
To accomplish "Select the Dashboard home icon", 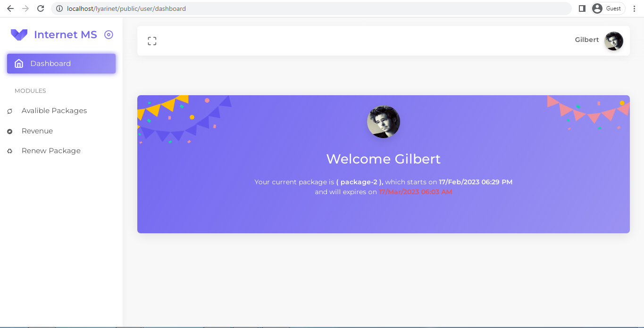I will [x=19, y=63].
